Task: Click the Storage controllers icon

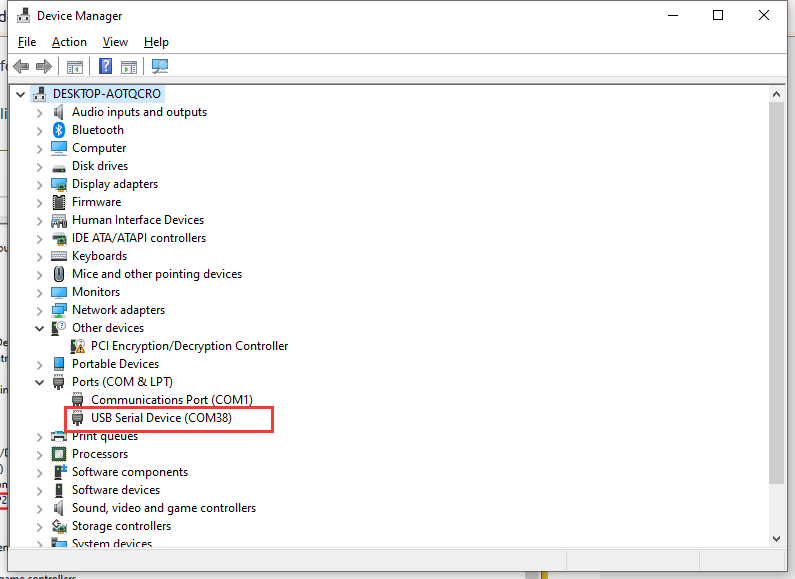Action: point(59,526)
